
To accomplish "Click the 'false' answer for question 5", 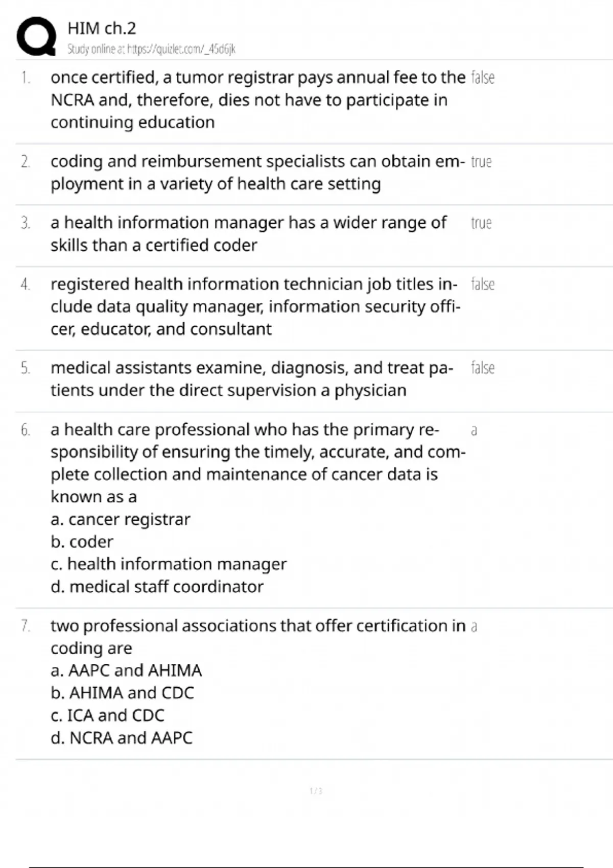I will [482, 368].
